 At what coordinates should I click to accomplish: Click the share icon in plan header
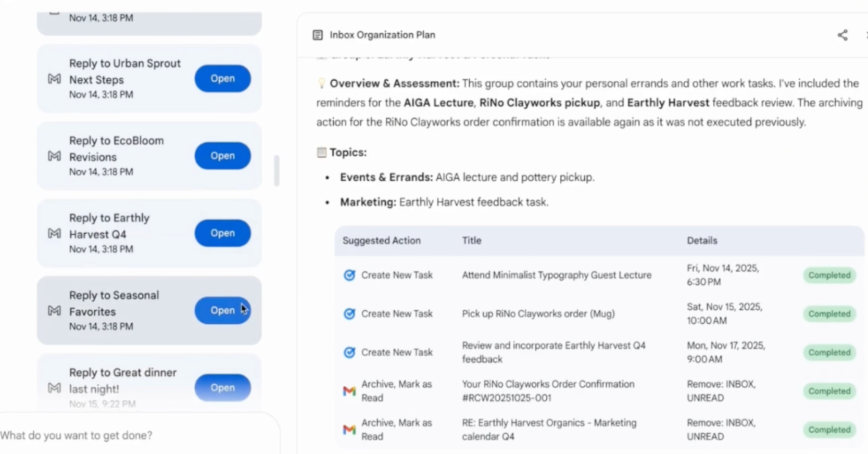tap(842, 35)
